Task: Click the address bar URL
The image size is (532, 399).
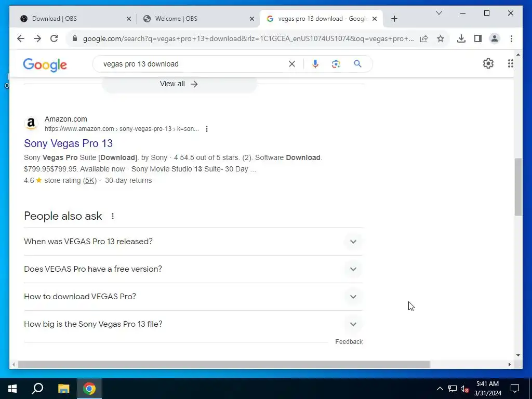Action: point(248,38)
